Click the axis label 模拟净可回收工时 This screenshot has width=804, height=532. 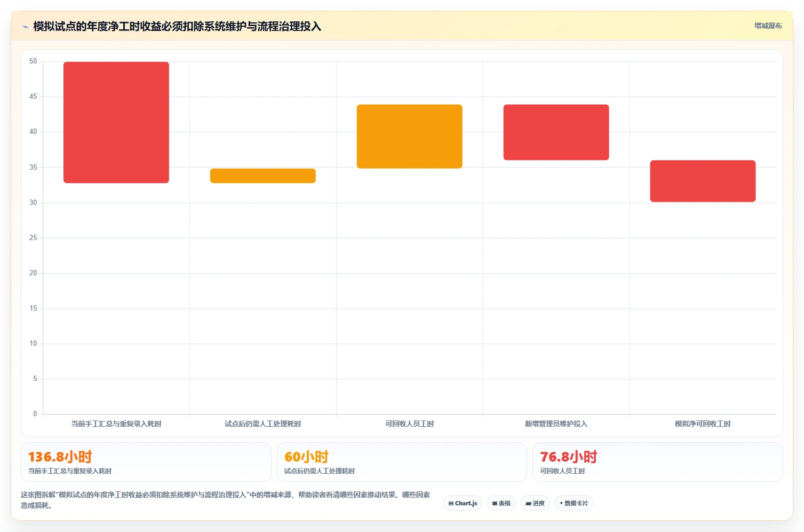tap(703, 424)
